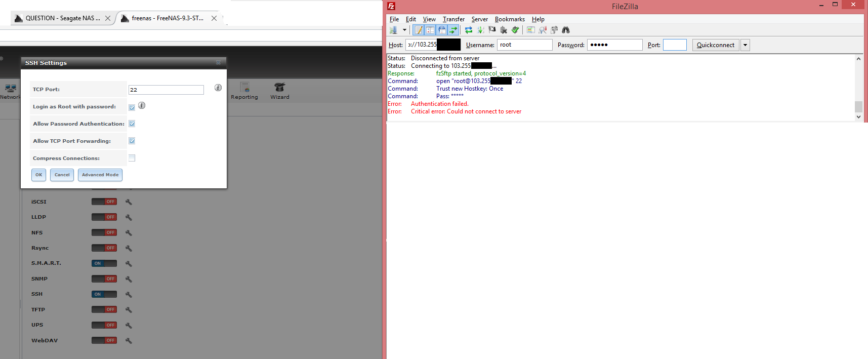
Task: Close the SSH Settings dialog
Action: click(x=218, y=63)
